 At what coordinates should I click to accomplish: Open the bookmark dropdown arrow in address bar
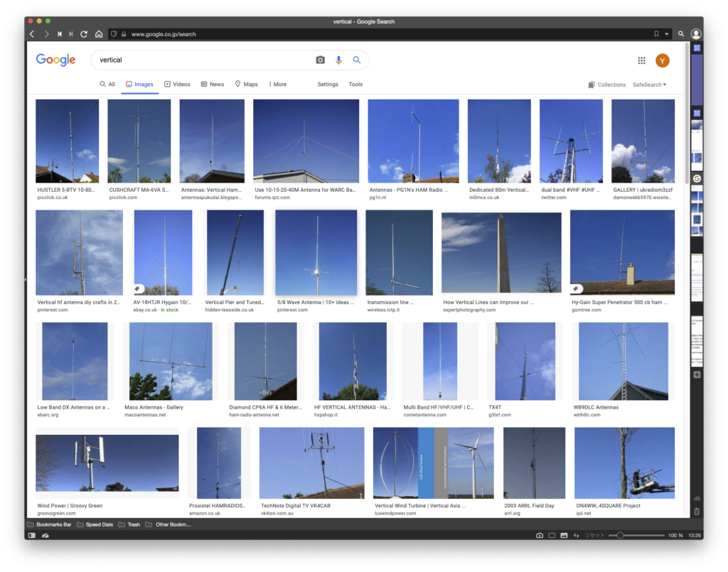pyautogui.click(x=667, y=34)
